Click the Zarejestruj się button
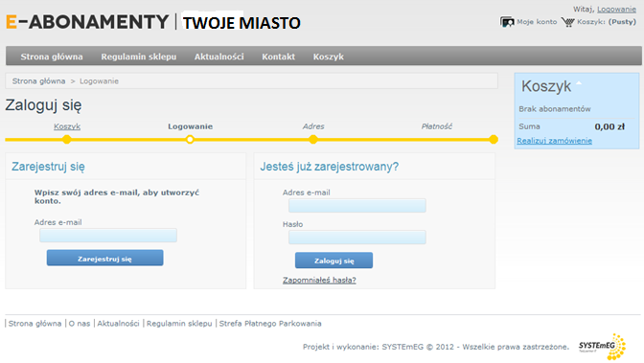The height and width of the screenshot is (363, 644). click(104, 259)
